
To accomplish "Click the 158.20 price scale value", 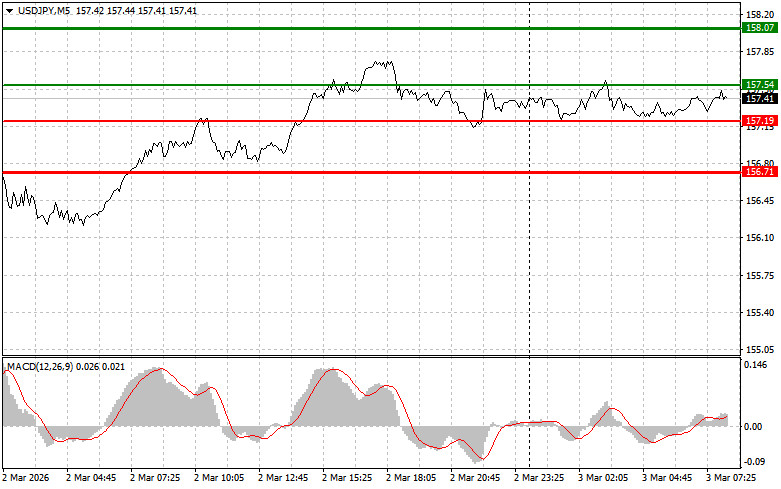I will coord(757,15).
